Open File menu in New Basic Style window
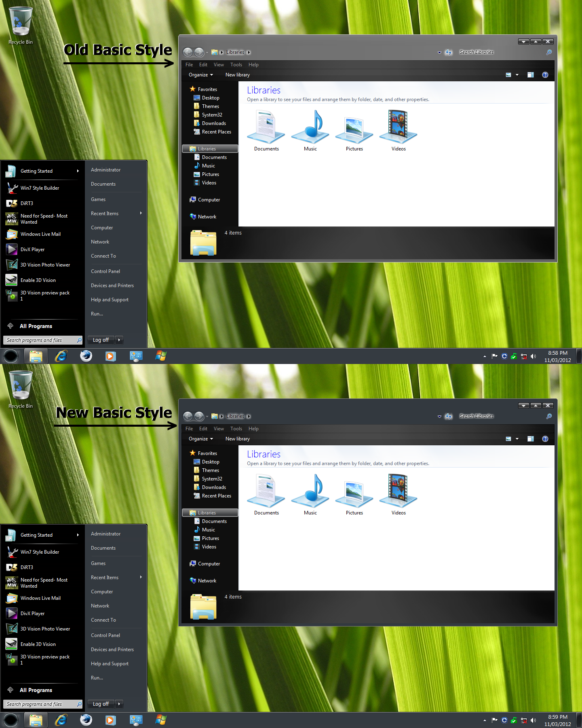The width and height of the screenshot is (582, 728). pyautogui.click(x=189, y=429)
